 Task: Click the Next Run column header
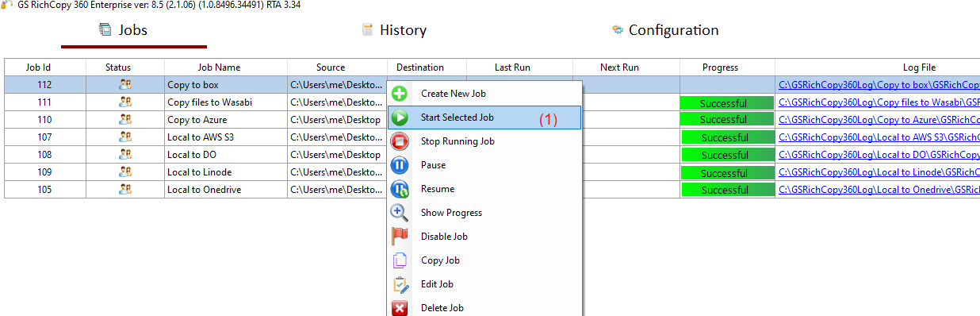[626, 67]
